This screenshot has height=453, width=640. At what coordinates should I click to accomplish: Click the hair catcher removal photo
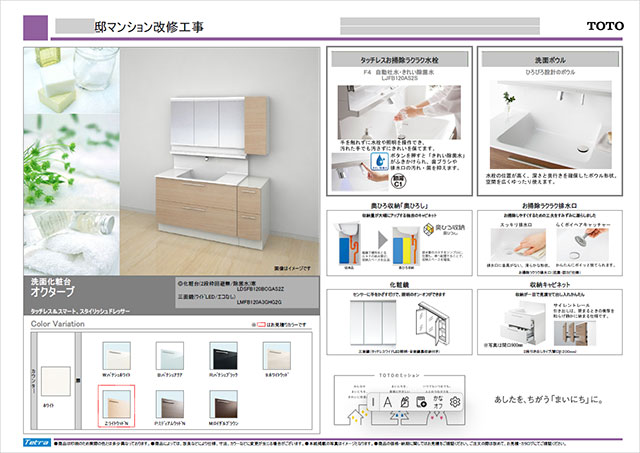[x=582, y=245]
